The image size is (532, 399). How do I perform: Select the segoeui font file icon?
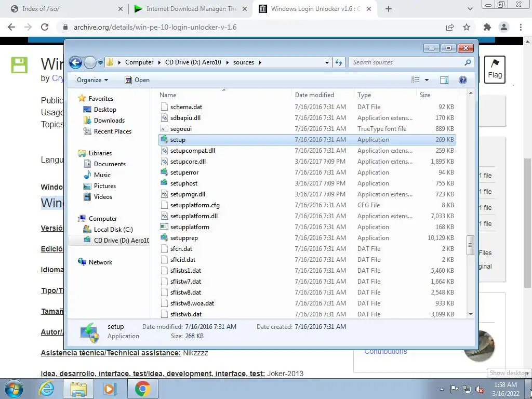click(x=164, y=129)
